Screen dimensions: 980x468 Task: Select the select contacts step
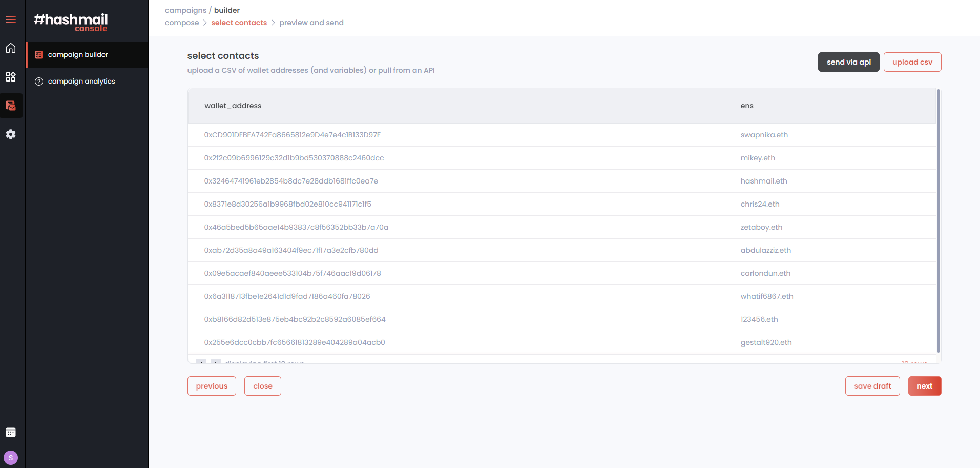(x=239, y=23)
